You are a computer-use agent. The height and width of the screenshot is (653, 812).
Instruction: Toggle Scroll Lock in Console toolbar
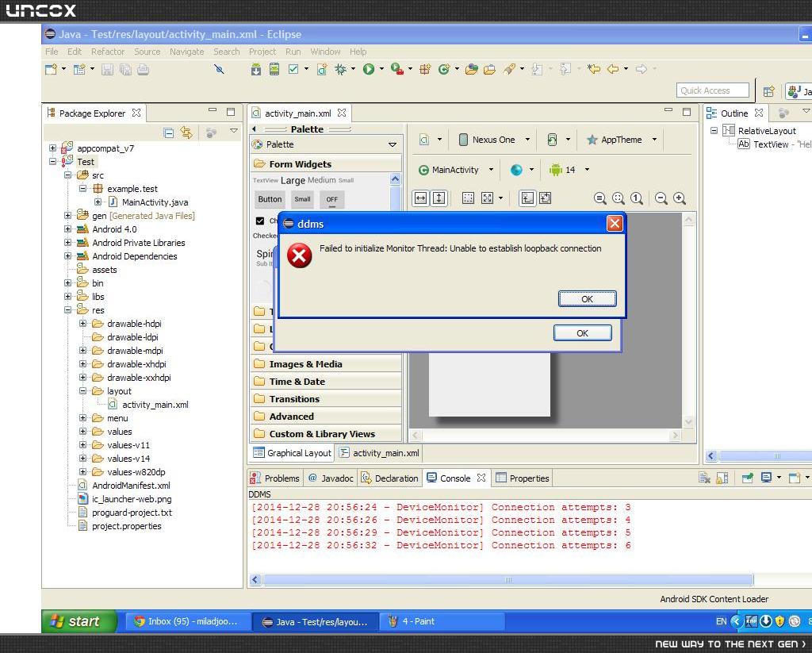722,478
